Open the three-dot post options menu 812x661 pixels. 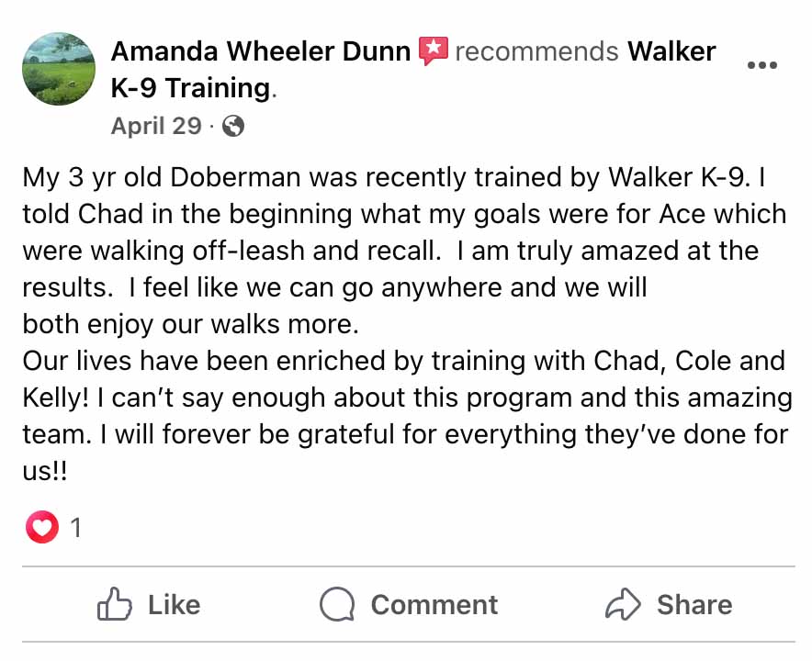point(762,65)
